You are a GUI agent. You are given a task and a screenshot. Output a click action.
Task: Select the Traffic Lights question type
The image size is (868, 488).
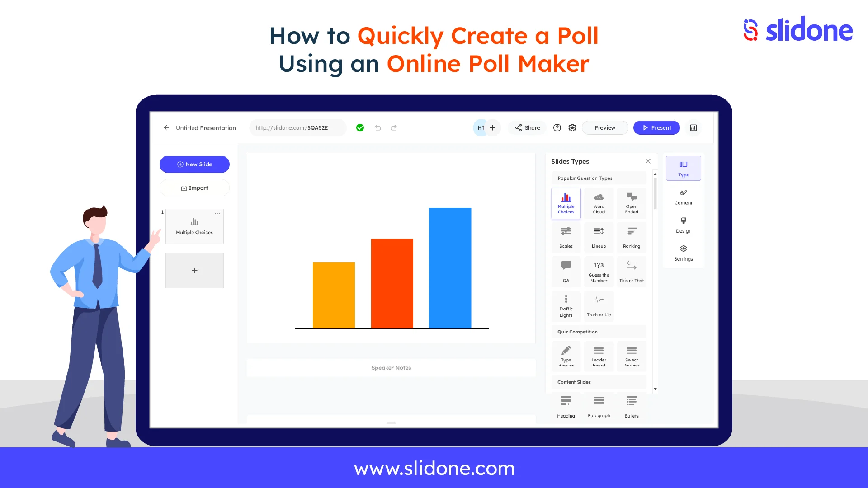(566, 305)
